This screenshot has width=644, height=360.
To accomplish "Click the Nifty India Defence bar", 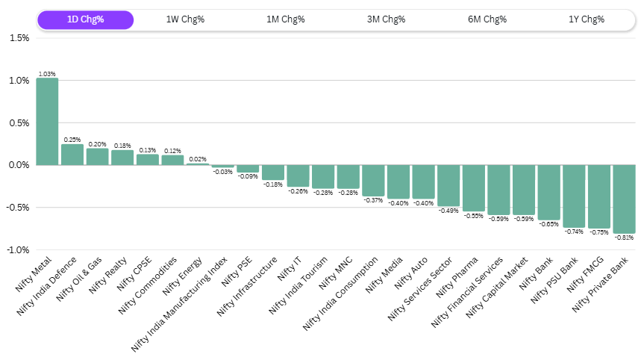I will [x=72, y=155].
